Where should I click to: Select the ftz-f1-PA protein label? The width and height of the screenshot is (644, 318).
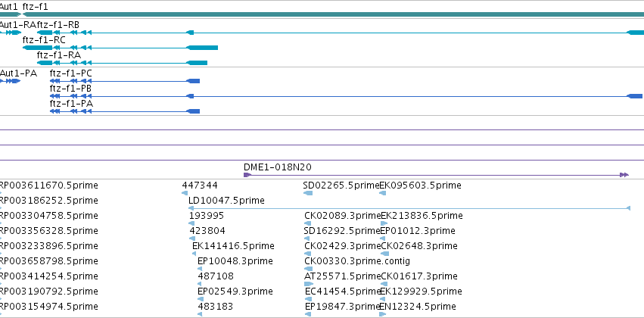pyautogui.click(x=71, y=104)
